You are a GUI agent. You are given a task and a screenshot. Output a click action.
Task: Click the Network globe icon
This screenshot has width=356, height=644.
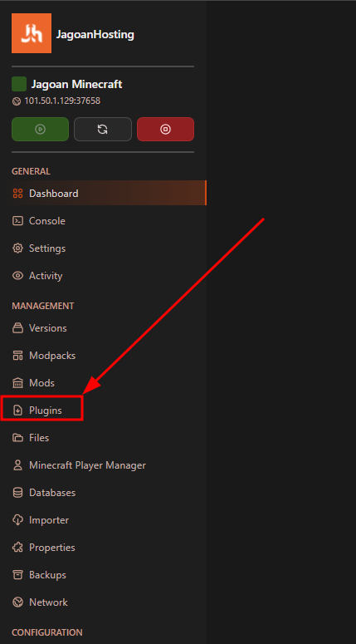17,602
